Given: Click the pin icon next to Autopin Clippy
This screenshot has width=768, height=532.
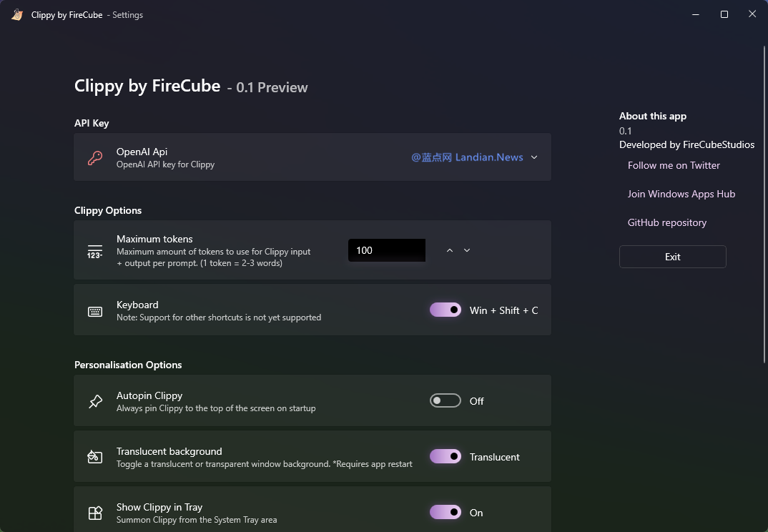Looking at the screenshot, I should click(x=95, y=402).
